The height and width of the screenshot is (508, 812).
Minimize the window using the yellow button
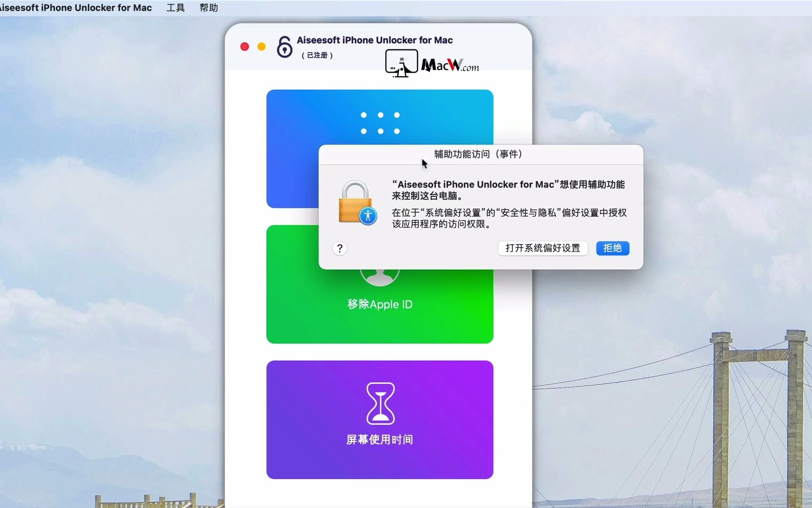point(261,47)
